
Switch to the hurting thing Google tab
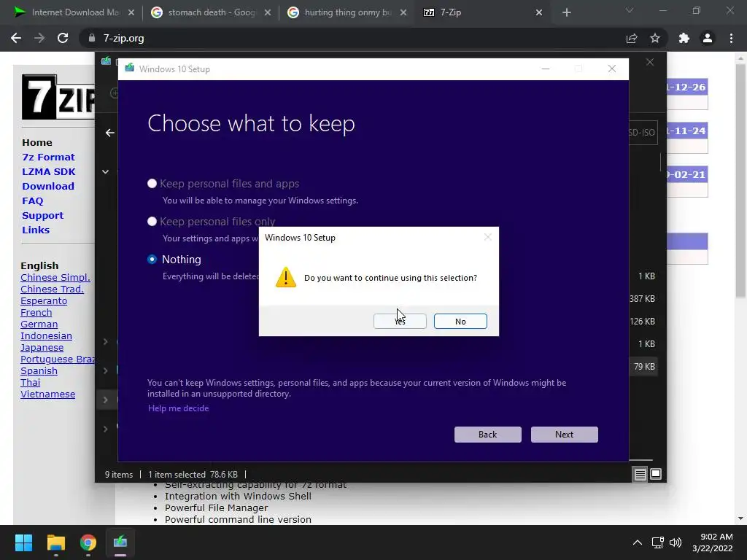pyautogui.click(x=348, y=12)
